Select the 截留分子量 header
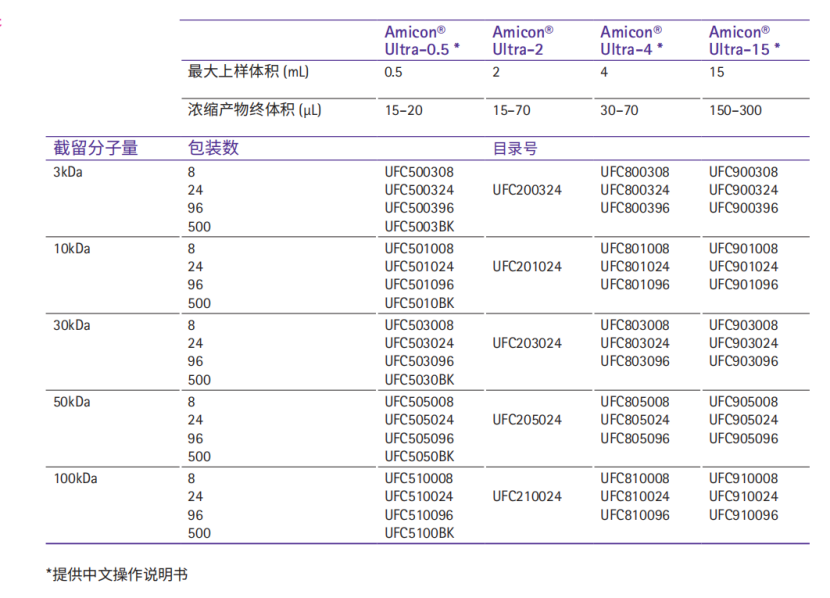 click(96, 149)
